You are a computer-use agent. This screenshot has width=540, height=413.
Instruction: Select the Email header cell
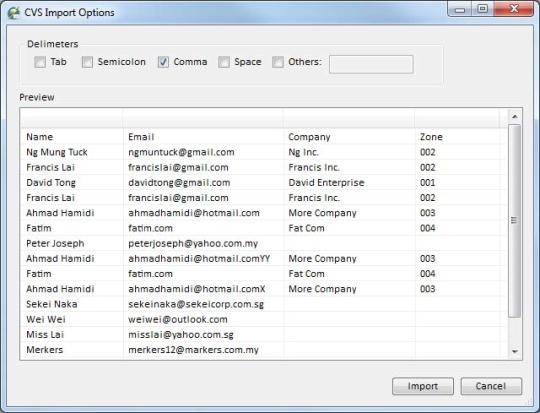[x=204, y=137]
